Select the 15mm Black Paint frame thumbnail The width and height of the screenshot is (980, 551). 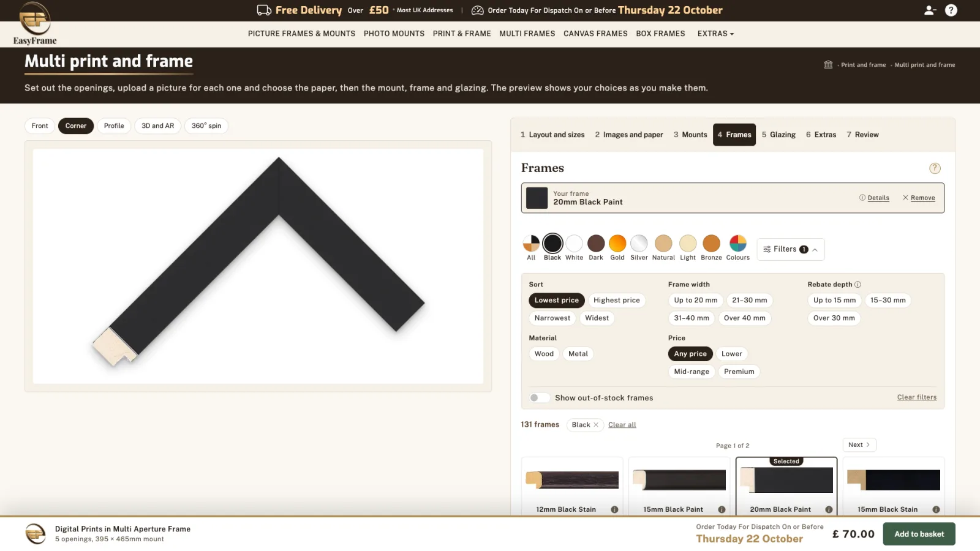679,480
